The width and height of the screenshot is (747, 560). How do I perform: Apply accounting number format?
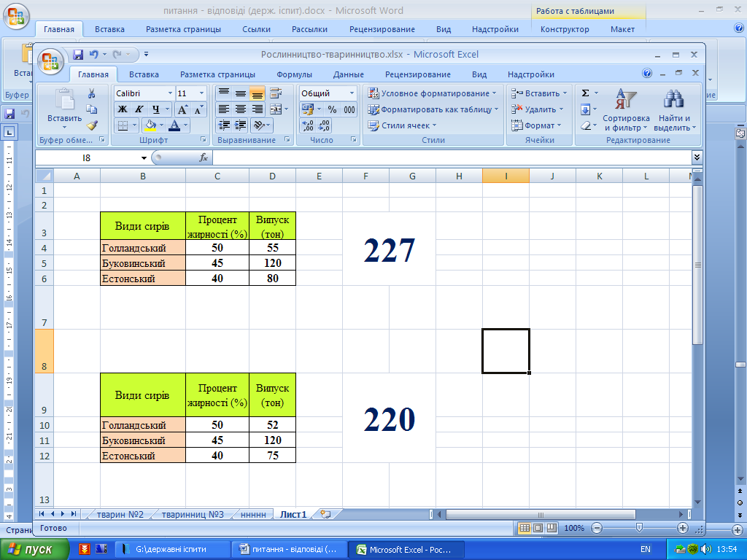click(x=308, y=109)
